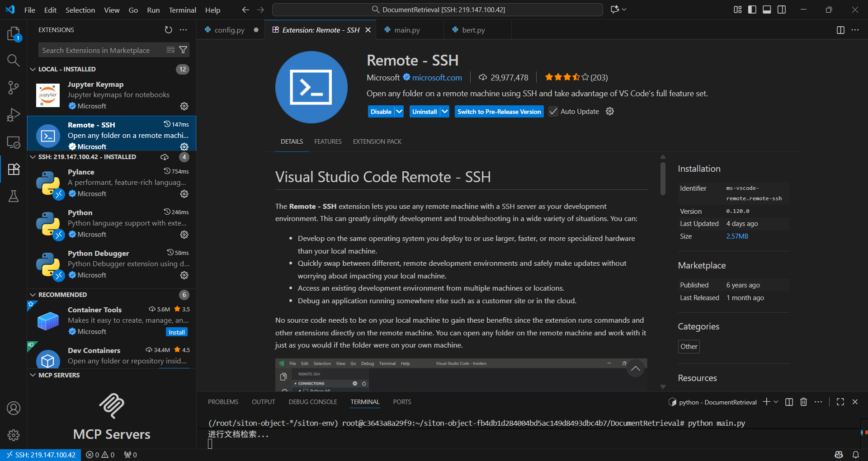Toggle secondary side bar layout button
The width and height of the screenshot is (868, 461).
[x=782, y=9]
